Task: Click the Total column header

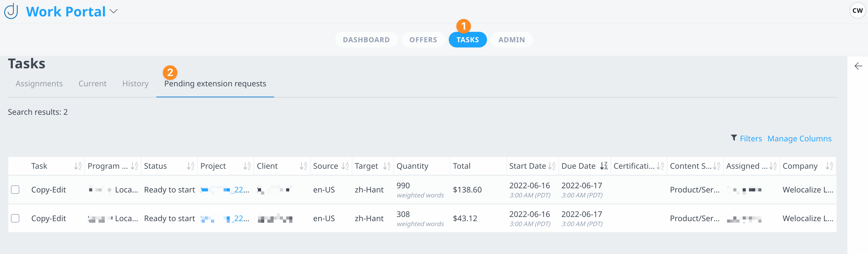Action: pos(461,166)
